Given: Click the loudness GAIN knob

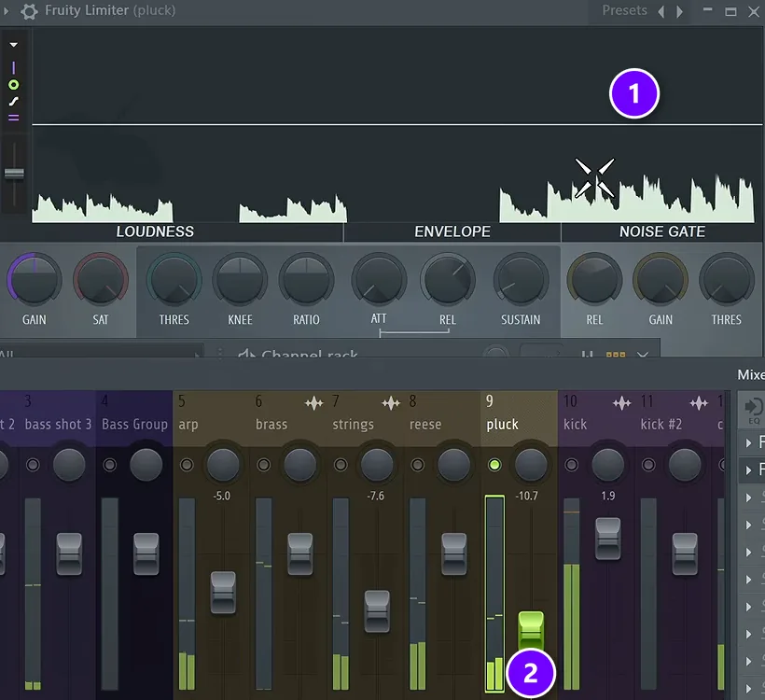Looking at the screenshot, I should point(35,280).
